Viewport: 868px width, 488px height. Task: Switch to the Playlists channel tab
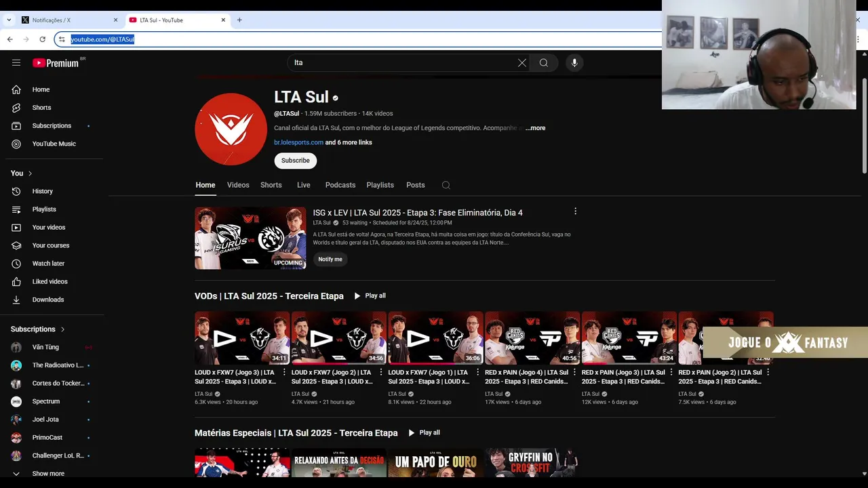[x=380, y=185]
